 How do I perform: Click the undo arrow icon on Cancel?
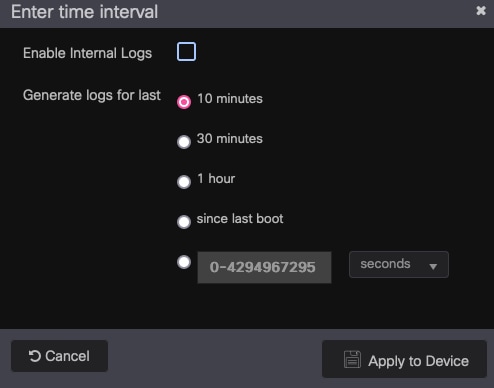coord(35,356)
